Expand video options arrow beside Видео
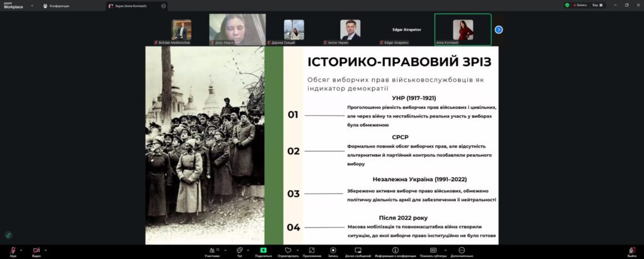The image size is (644, 259). 45,249
